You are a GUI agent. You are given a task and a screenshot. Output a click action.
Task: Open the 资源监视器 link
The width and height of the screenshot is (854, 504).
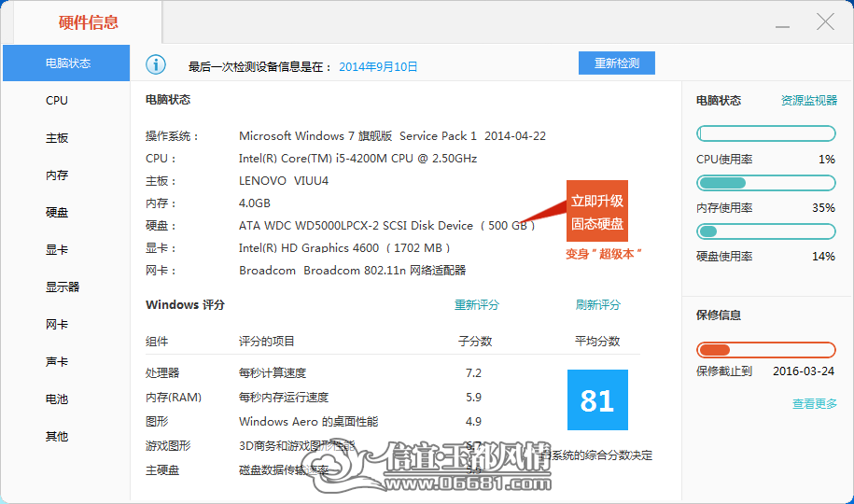pos(809,100)
